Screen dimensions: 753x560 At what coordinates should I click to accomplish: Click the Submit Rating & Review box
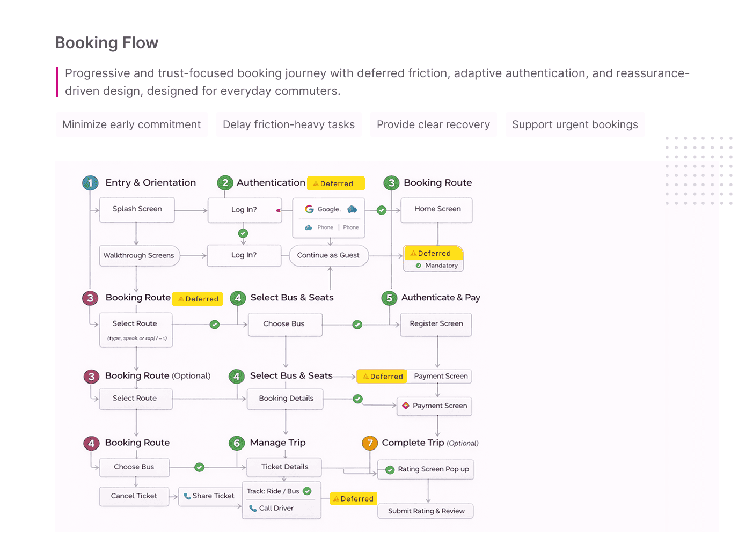coord(426,511)
